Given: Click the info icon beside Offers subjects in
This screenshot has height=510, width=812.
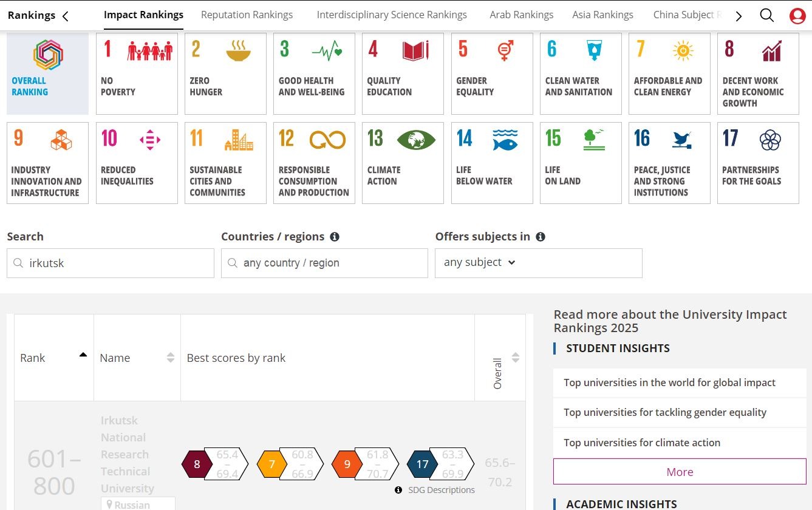Looking at the screenshot, I should click(x=541, y=237).
